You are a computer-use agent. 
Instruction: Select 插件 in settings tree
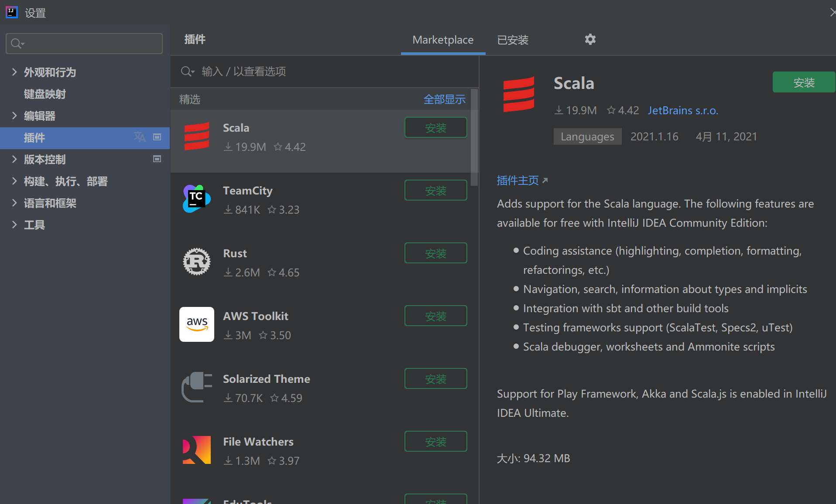click(85, 138)
